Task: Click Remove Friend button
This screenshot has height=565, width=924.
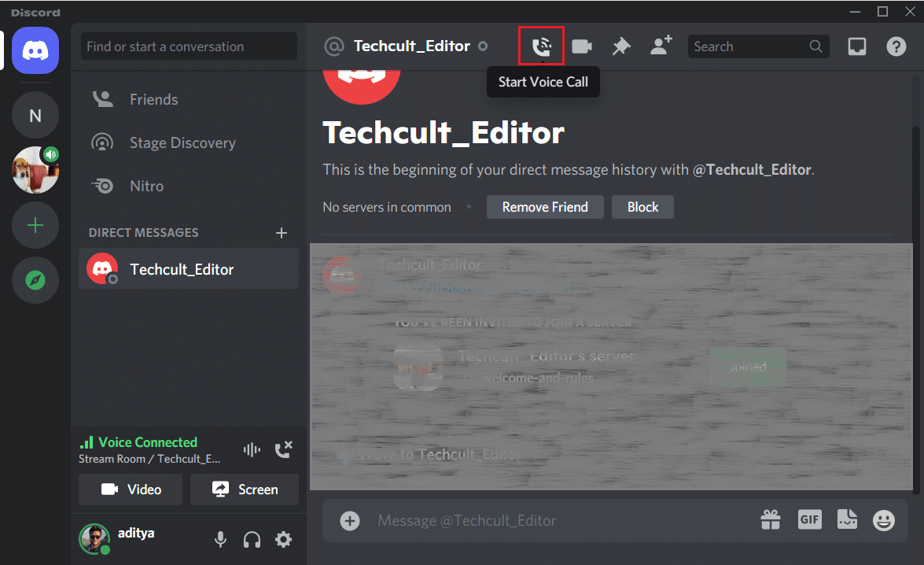Action: tap(545, 207)
